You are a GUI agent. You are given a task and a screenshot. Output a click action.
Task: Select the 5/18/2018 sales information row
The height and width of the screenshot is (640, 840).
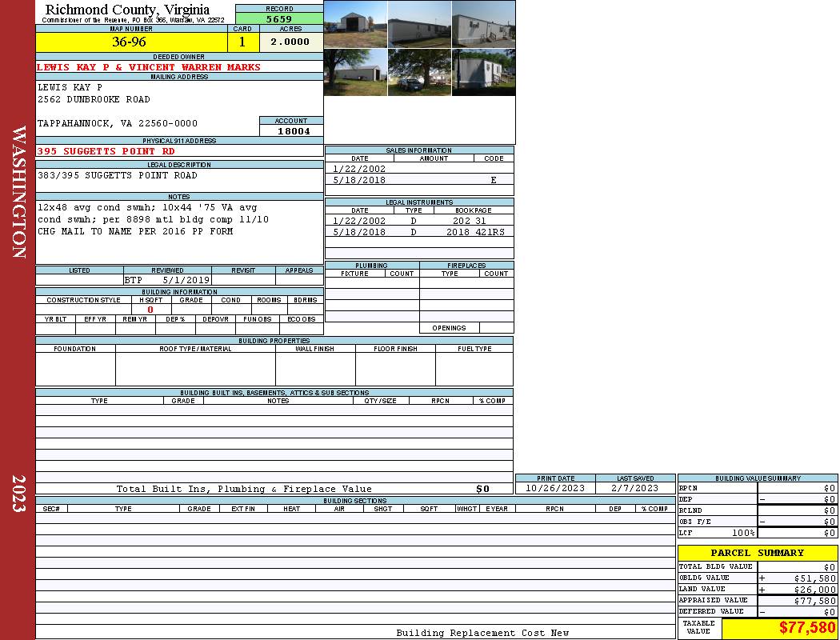(419, 180)
